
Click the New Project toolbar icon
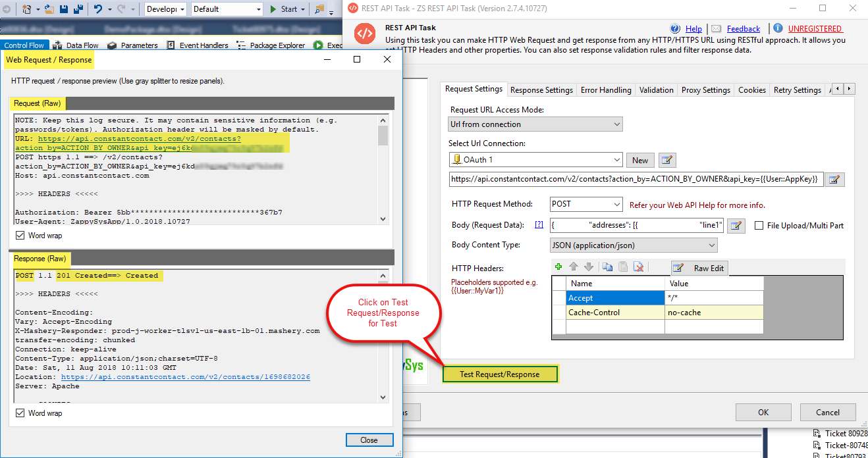click(27, 9)
